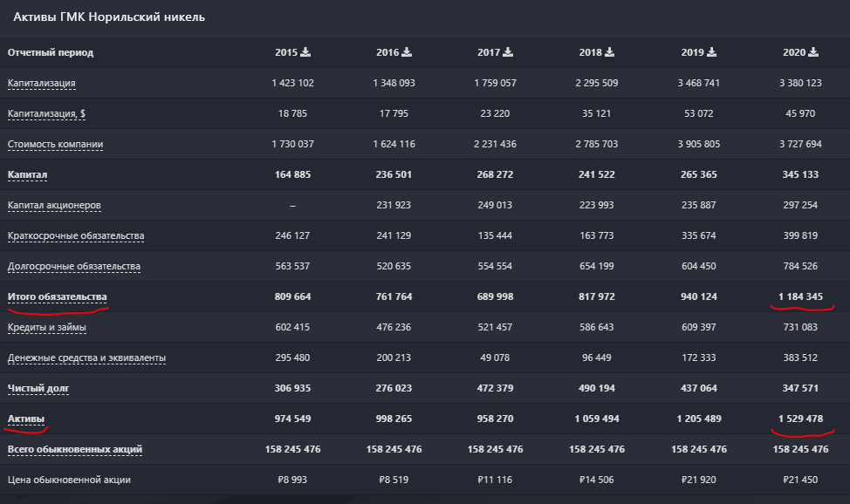This screenshot has width=850, height=504.
Task: Click Итого обязательства row label
Action: (57, 296)
